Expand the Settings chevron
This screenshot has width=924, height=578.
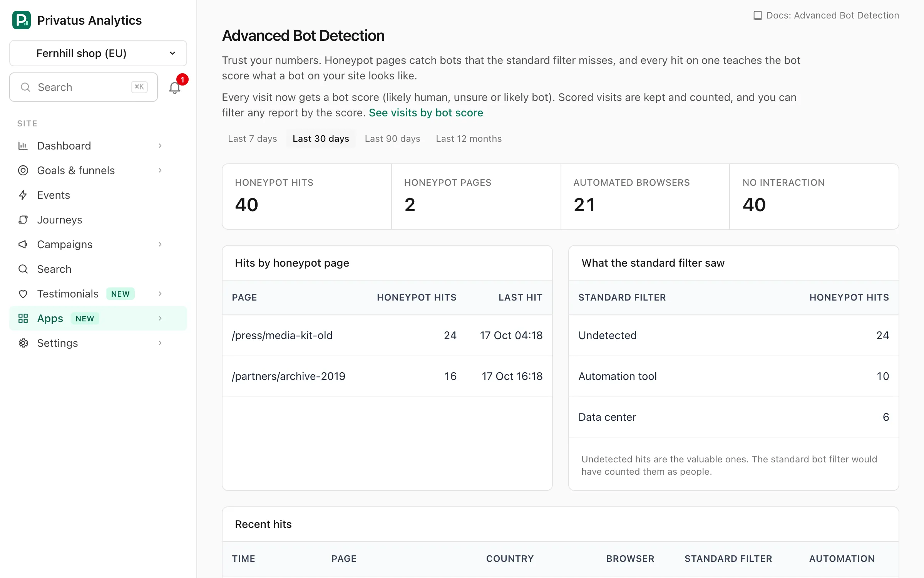[x=160, y=343]
